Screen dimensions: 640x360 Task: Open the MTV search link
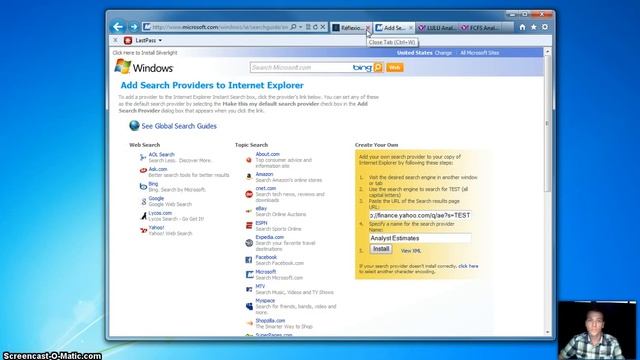click(x=260, y=287)
